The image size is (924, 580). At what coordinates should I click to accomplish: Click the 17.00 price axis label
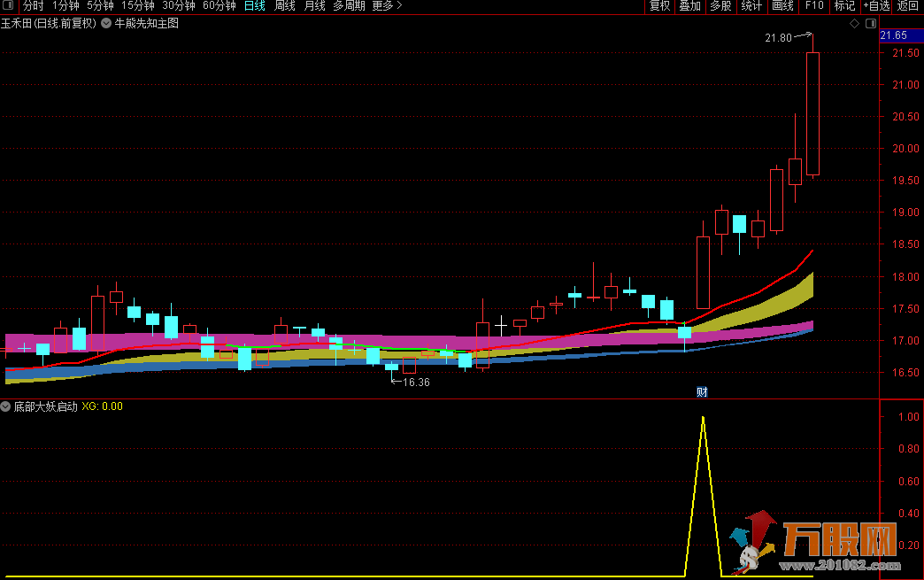click(905, 341)
